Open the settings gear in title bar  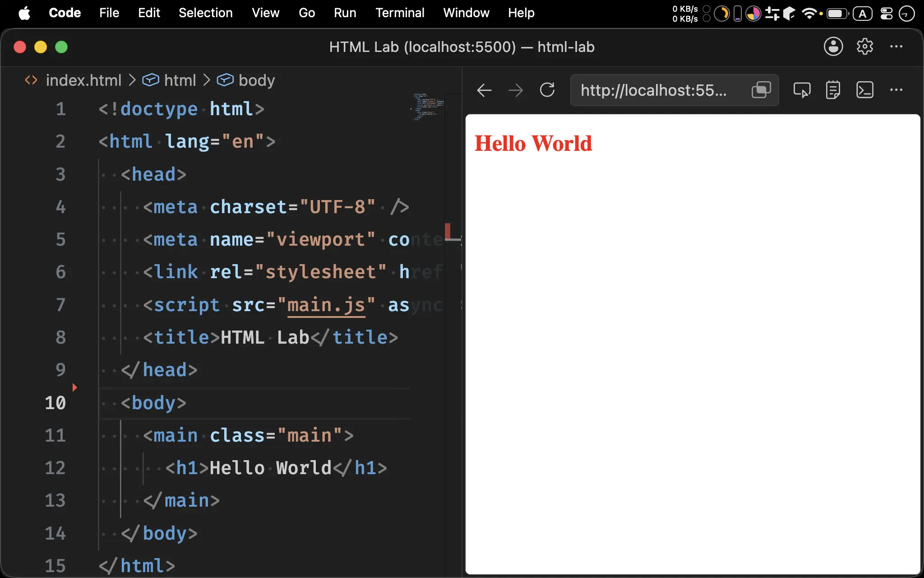[865, 47]
